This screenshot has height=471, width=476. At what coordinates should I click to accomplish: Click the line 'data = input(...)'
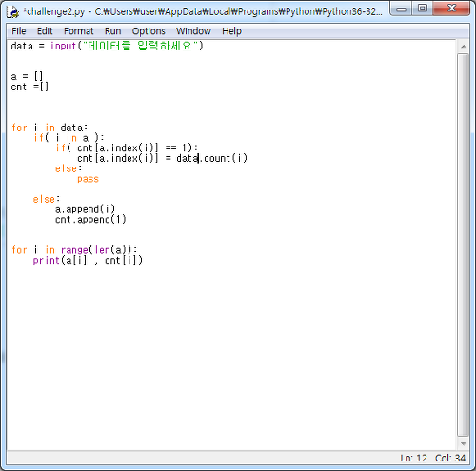[x=107, y=46]
